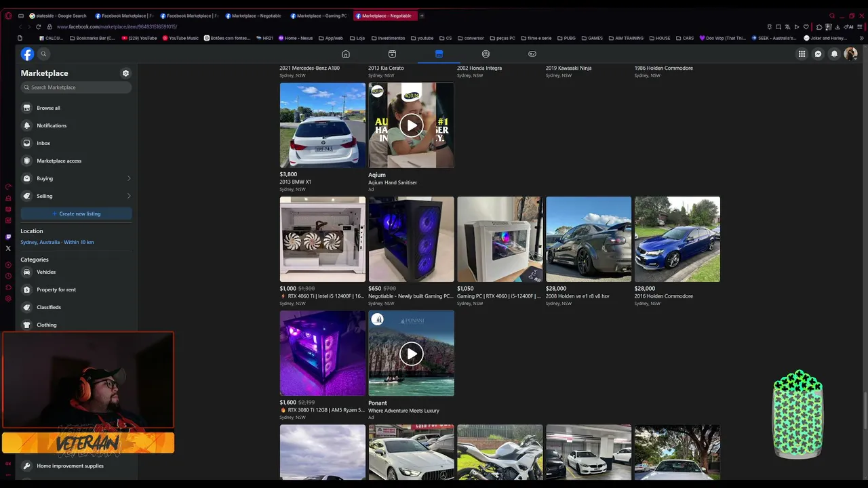This screenshot has height=488, width=868.
Task: Click the 2019 Kawasaki Ninja listing title
Action: pyautogui.click(x=569, y=68)
